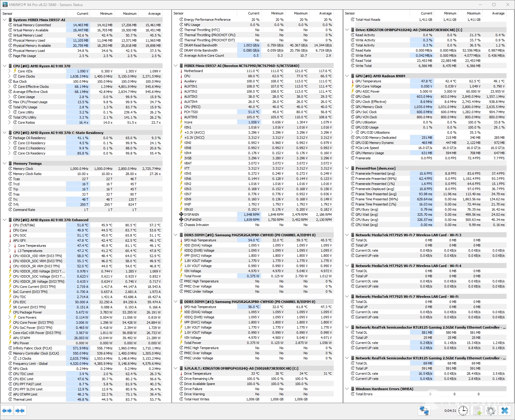Click the Sensor column header in left pane
Viewport: 515px width, 420px height.
tap(33, 14)
